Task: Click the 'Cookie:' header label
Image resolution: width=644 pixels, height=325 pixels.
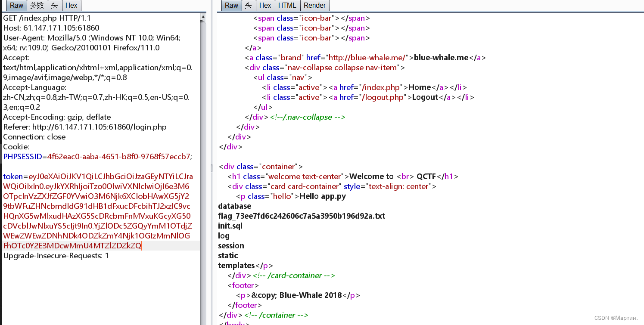Action: (x=16, y=147)
